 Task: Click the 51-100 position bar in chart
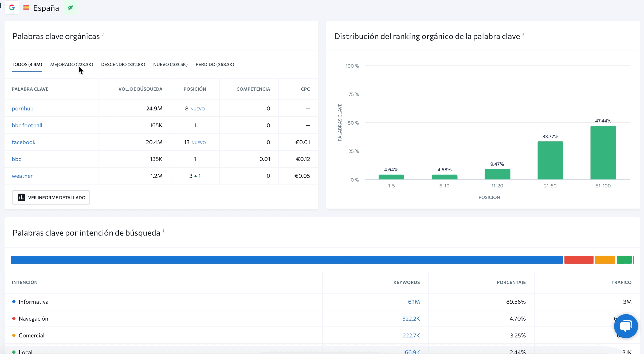pyautogui.click(x=603, y=152)
